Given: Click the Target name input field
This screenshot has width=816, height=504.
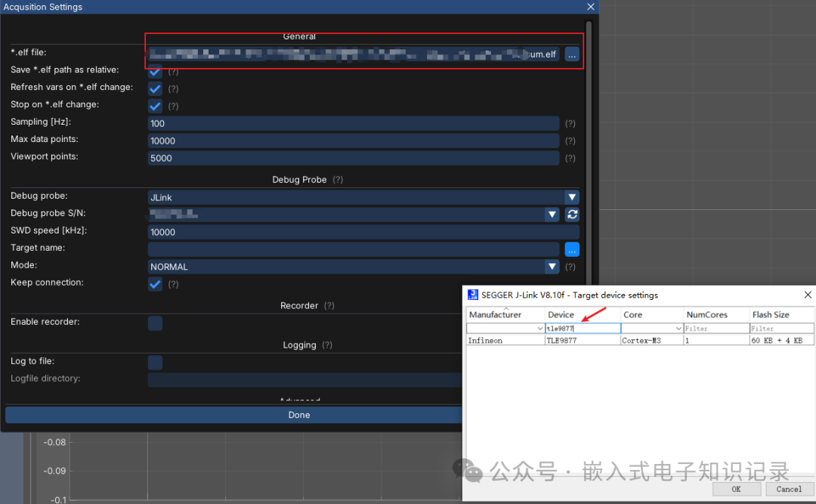Looking at the screenshot, I should [x=354, y=250].
